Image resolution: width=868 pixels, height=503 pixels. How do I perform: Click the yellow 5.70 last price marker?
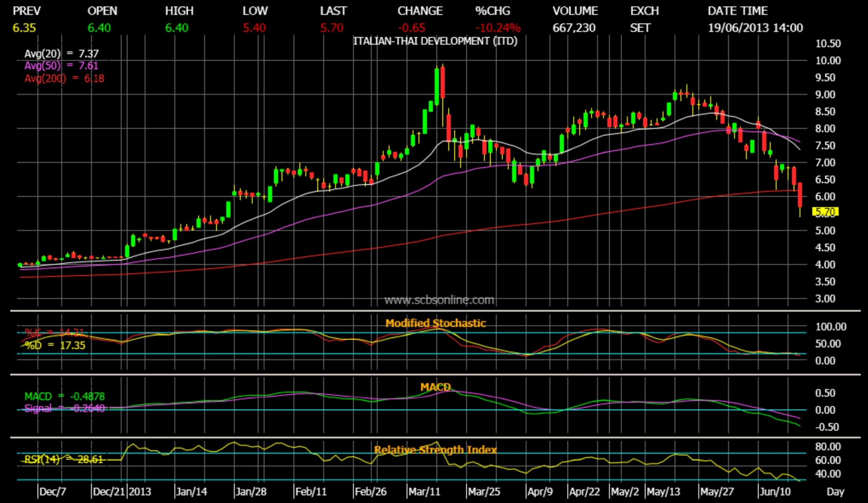[825, 212]
